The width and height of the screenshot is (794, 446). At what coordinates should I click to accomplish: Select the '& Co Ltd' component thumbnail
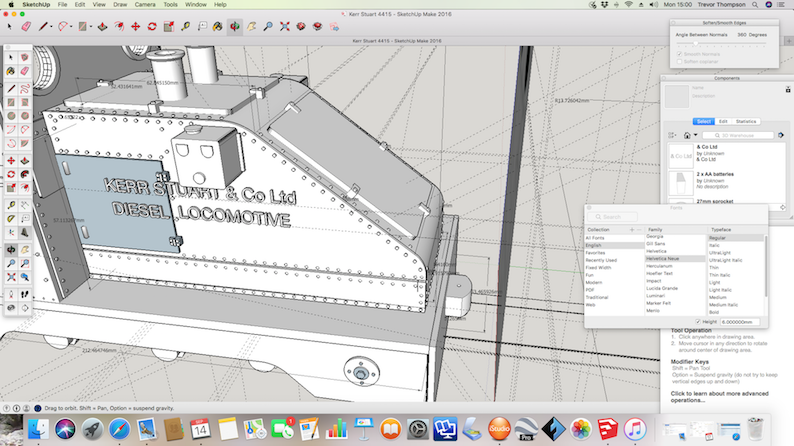pos(681,155)
